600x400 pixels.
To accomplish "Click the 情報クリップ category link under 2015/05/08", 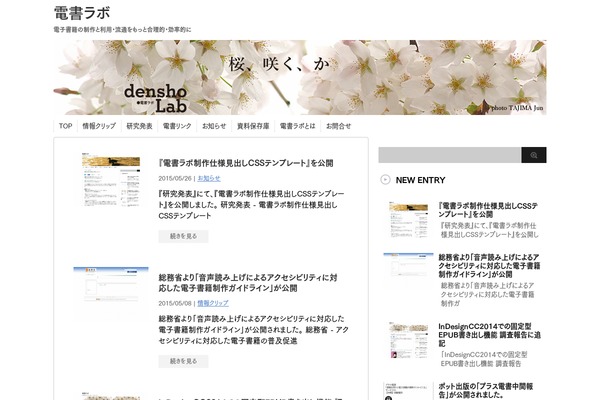I will coord(213,303).
